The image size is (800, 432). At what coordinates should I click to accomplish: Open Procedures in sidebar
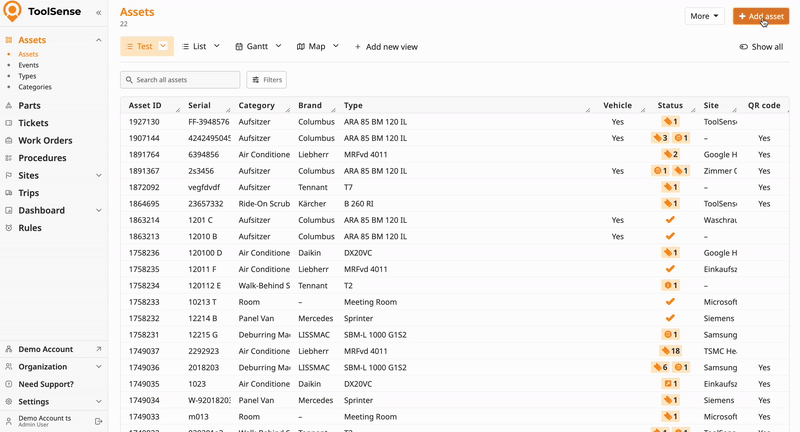[x=42, y=158]
